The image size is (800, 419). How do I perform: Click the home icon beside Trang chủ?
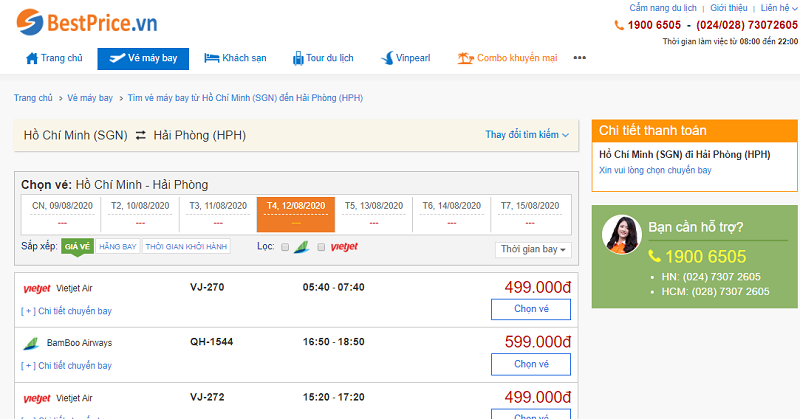point(32,58)
